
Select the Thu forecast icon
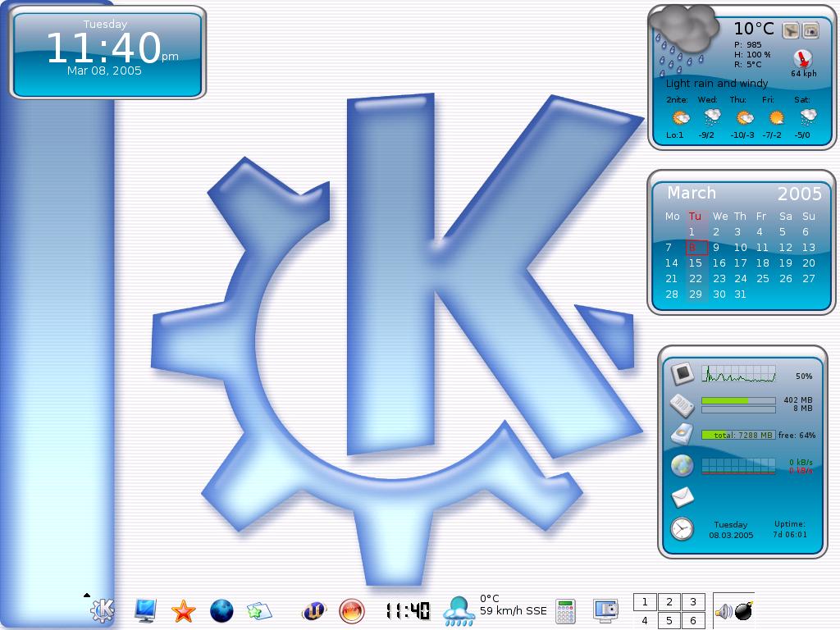tap(744, 117)
